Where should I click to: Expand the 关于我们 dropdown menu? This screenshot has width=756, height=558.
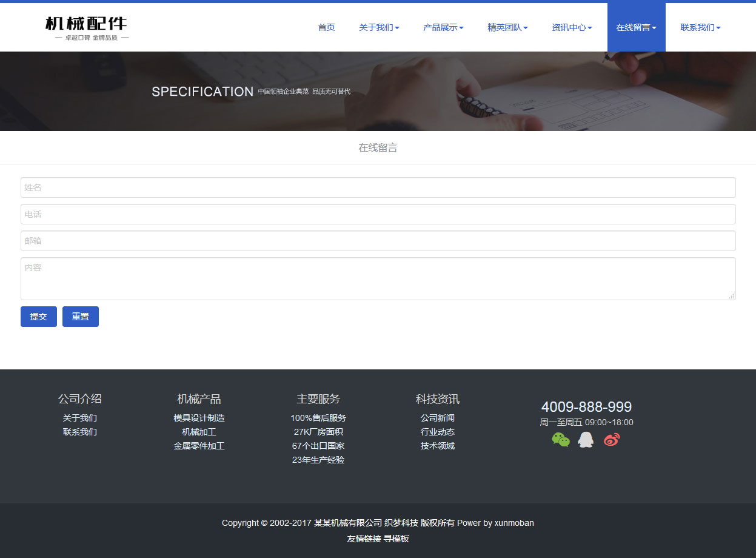tap(379, 28)
